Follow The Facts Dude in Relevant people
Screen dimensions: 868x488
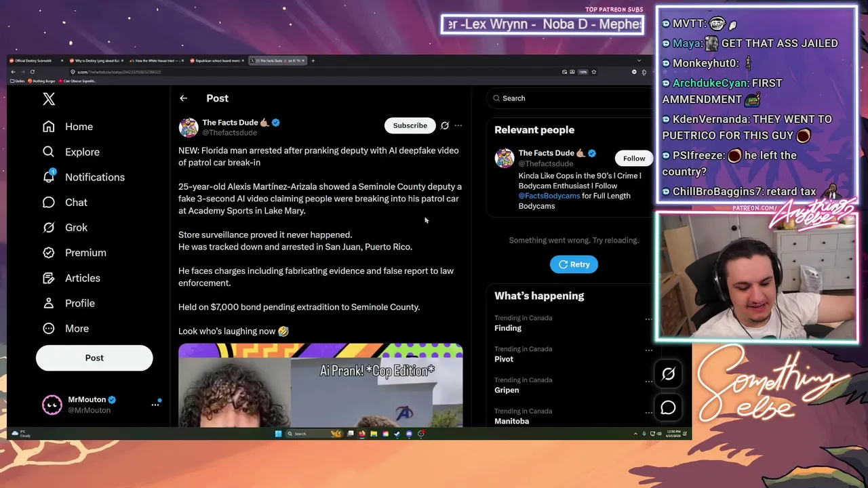click(634, 158)
